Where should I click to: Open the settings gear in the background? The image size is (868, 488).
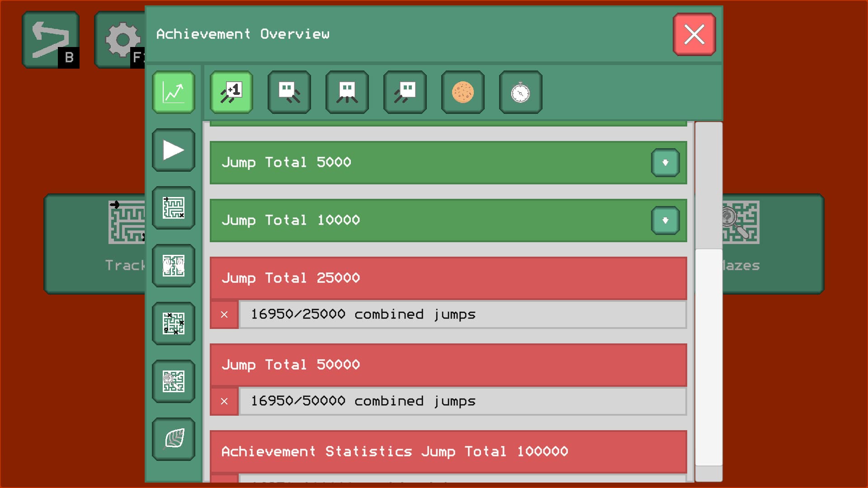[x=122, y=39]
